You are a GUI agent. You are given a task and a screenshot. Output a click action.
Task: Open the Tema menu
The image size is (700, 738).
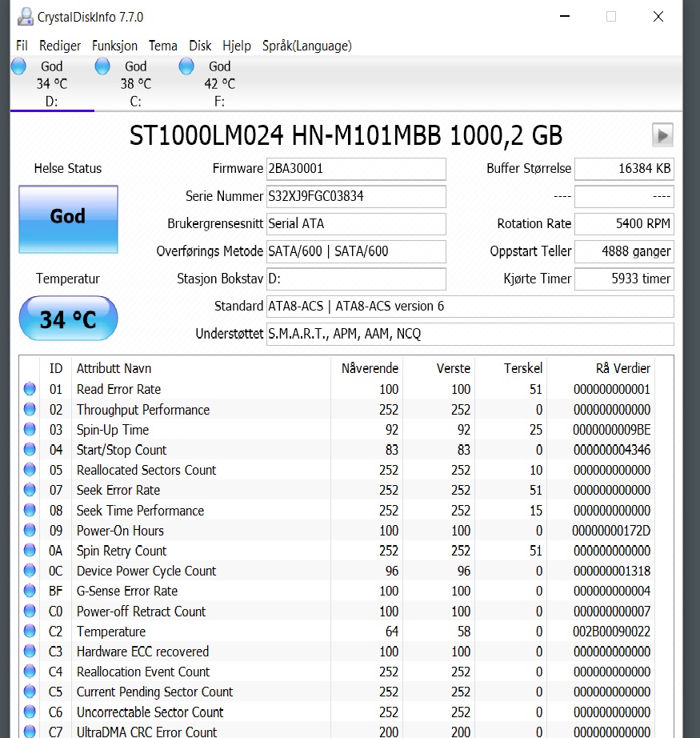(162, 46)
